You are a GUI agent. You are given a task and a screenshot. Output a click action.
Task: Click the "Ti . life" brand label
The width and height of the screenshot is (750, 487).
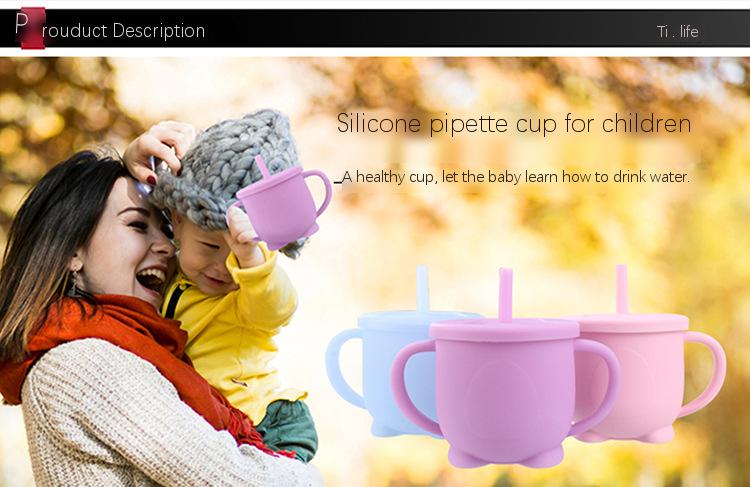point(678,32)
